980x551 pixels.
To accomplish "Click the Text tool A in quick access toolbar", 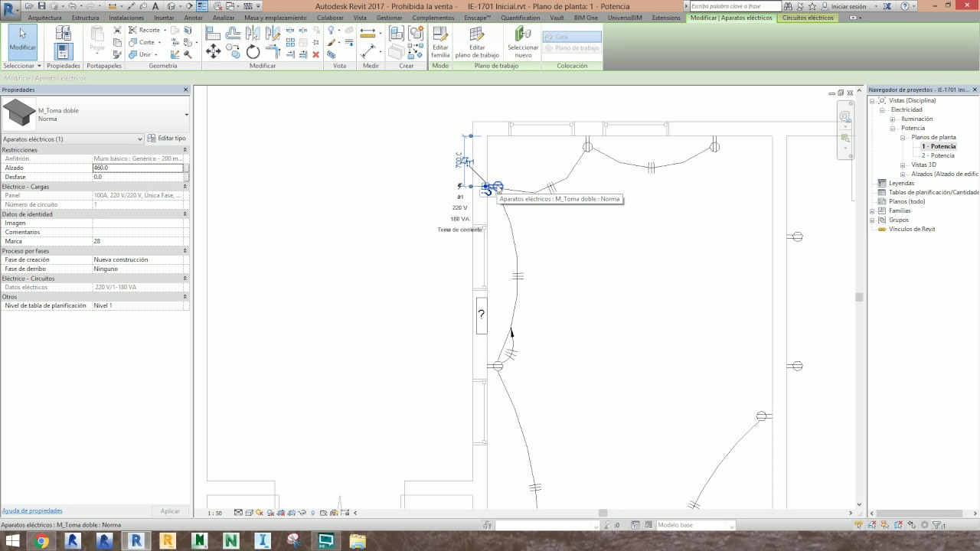I will coord(155,6).
